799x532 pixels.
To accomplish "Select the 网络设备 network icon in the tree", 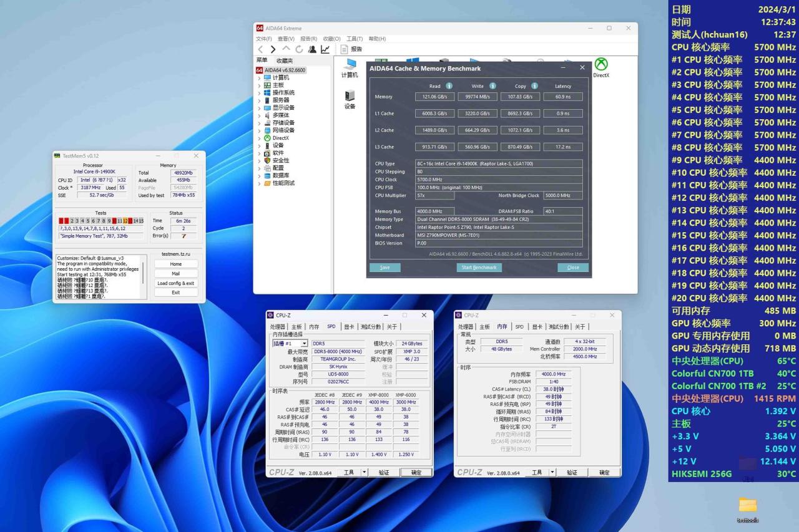I will coord(268,130).
